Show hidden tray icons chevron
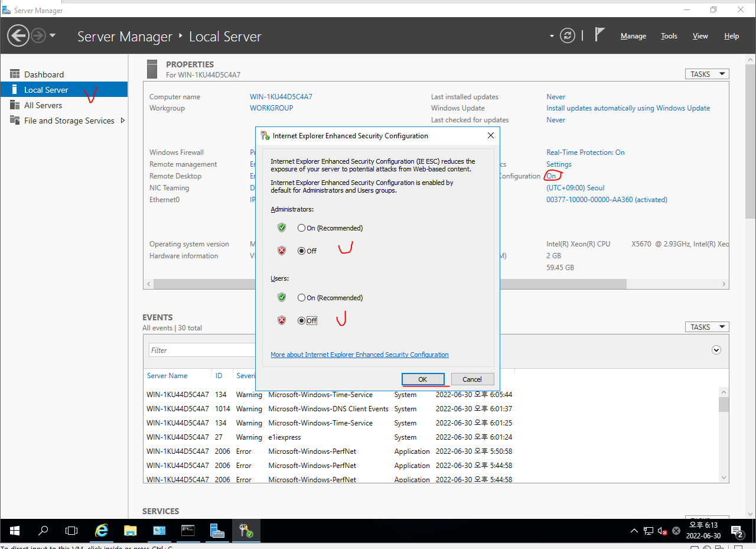 point(634,531)
